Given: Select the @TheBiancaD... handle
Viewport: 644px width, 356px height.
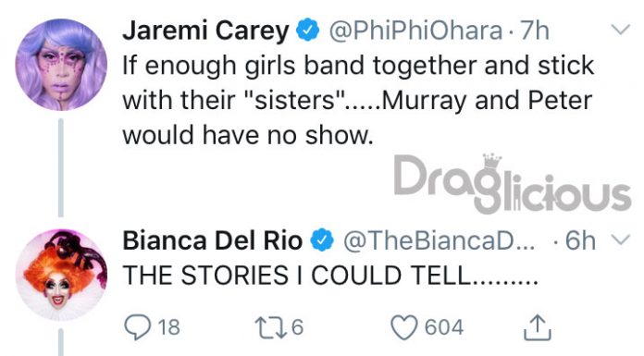Looking at the screenshot, I should tap(439, 241).
